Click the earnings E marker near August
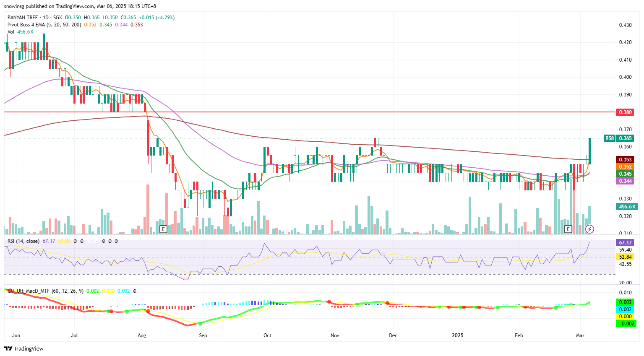The height and width of the screenshot is (356, 644). point(164,229)
